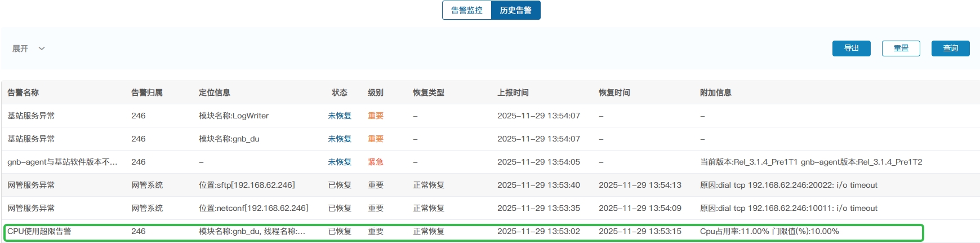Viewport: 980px width, 243px height.
Task: Click the 级别 column header
Action: pos(376,92)
